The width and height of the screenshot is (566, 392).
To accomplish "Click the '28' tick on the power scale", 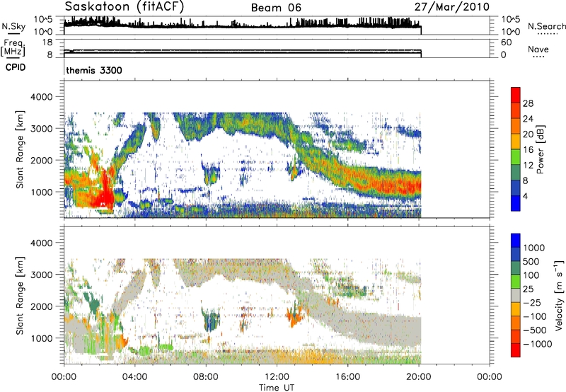I will click(x=528, y=103).
